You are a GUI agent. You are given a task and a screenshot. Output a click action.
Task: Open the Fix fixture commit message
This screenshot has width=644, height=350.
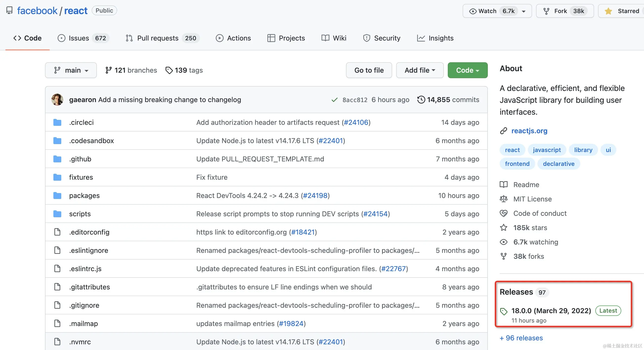(x=212, y=177)
